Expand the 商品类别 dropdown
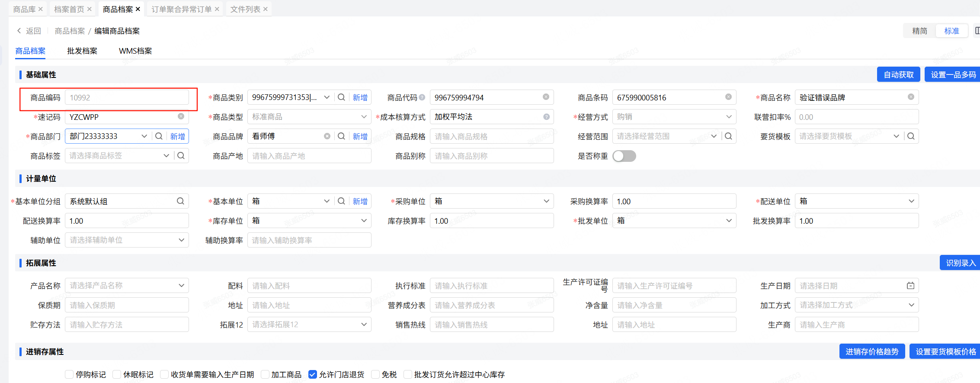 [327, 97]
